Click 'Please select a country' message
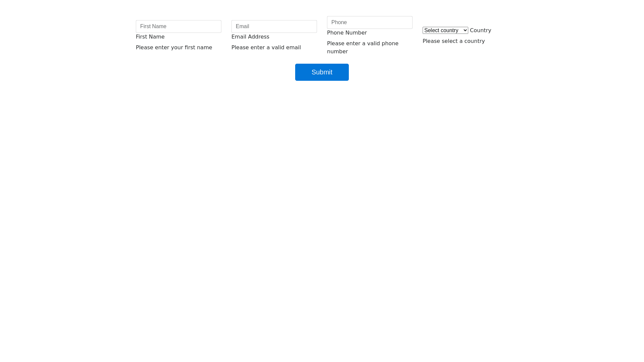Image resolution: width=644 pixels, height=362 pixels. click(x=453, y=41)
